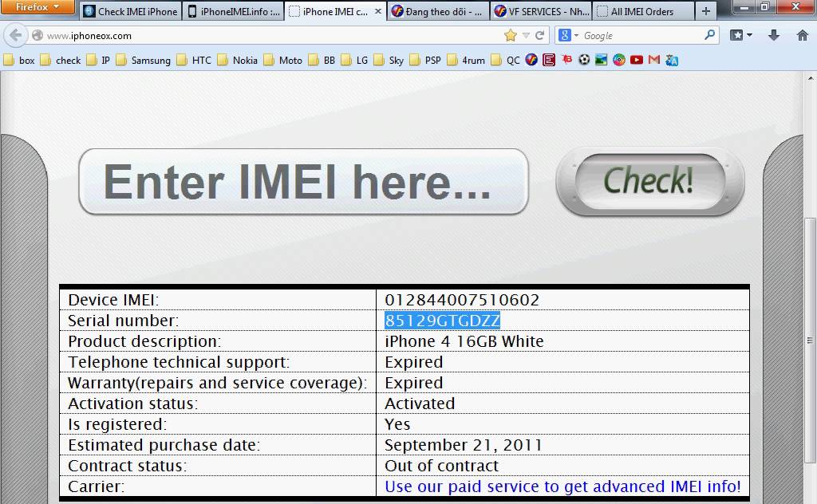Click the soccer ball bookmark icon
The width and height of the screenshot is (817, 504).
coord(584,60)
